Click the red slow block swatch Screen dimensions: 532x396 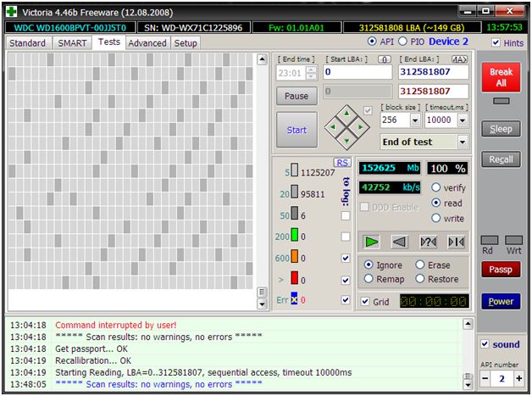click(x=295, y=278)
